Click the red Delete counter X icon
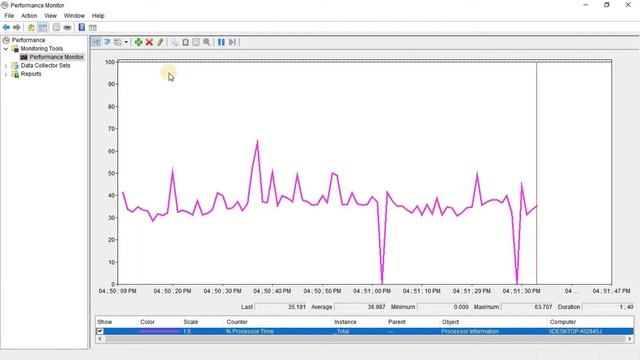 click(x=149, y=42)
